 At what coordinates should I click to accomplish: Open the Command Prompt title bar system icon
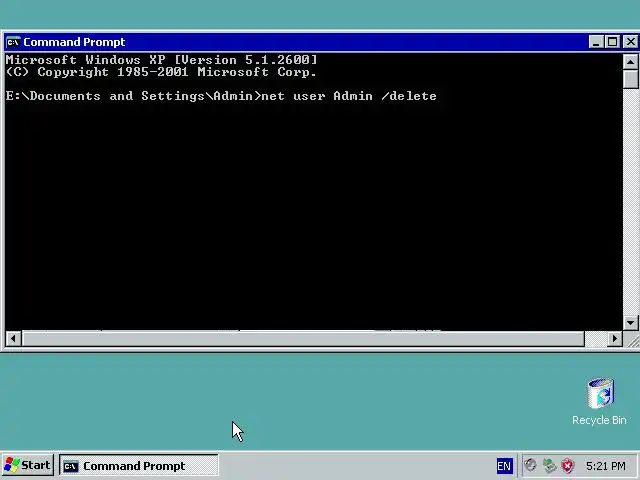coord(13,42)
